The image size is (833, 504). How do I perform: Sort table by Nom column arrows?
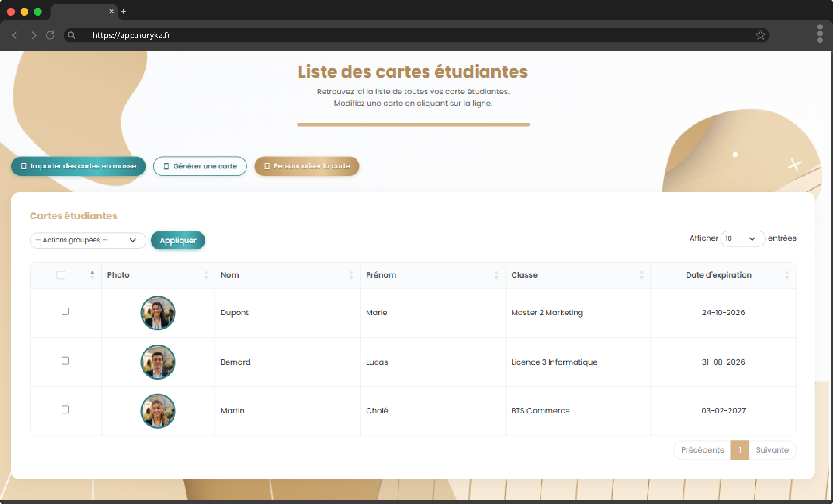tap(351, 275)
